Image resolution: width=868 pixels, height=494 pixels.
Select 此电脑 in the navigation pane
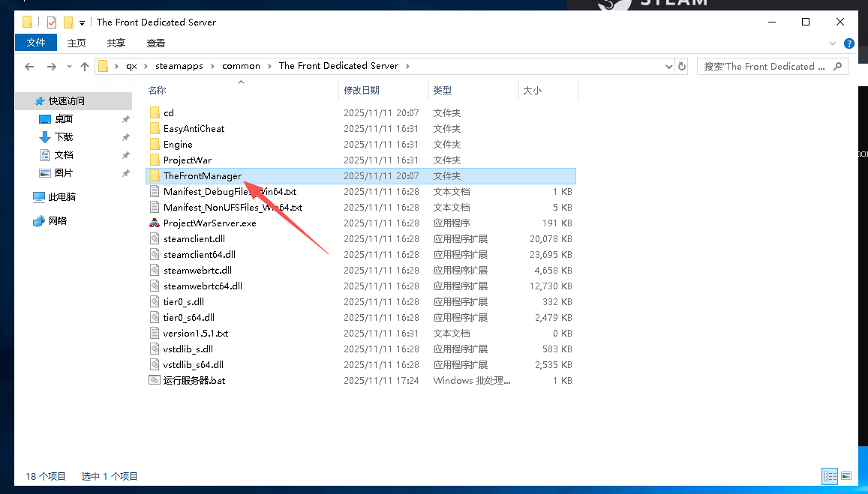pyautogui.click(x=62, y=197)
